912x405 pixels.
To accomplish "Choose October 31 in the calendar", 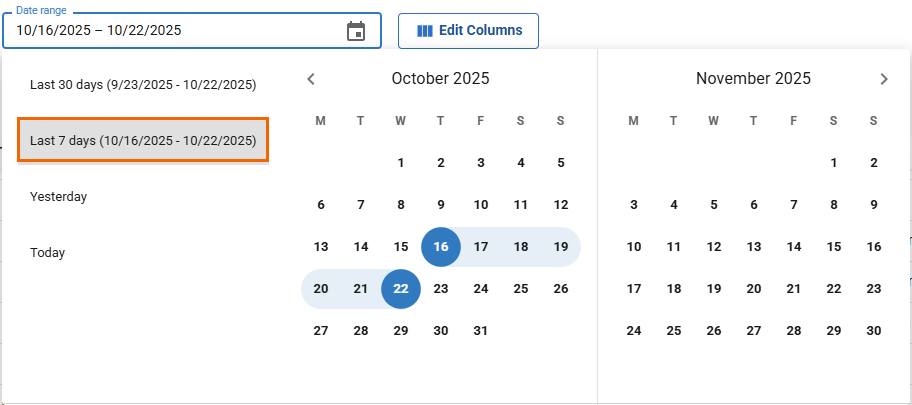I will 481,331.
